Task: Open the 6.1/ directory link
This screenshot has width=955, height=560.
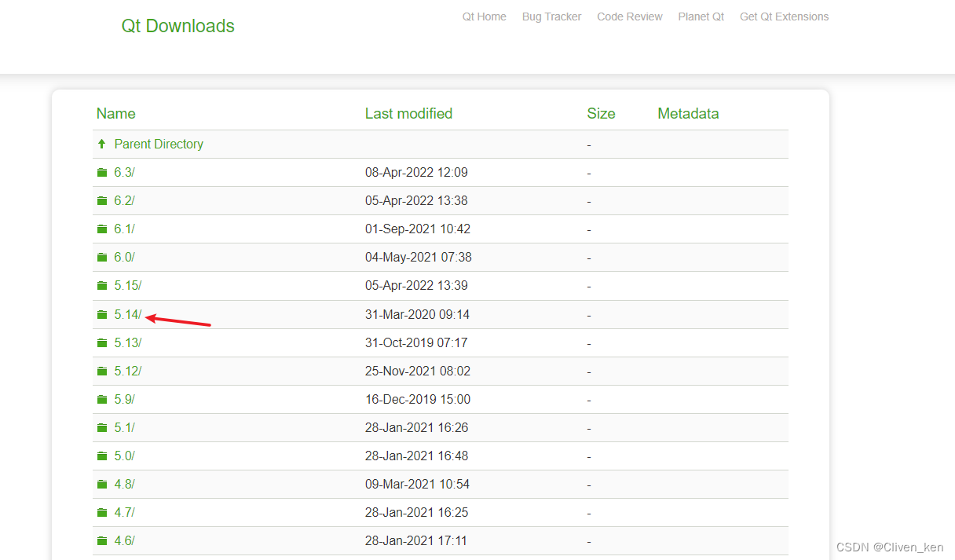Action: (x=125, y=229)
